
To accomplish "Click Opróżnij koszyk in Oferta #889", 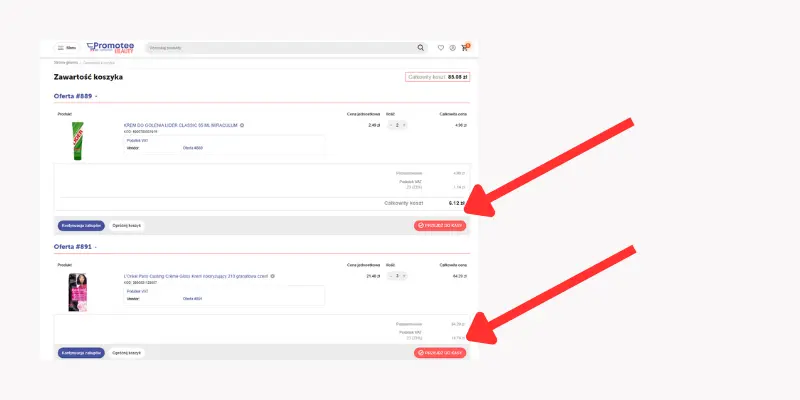I will click(x=126, y=225).
